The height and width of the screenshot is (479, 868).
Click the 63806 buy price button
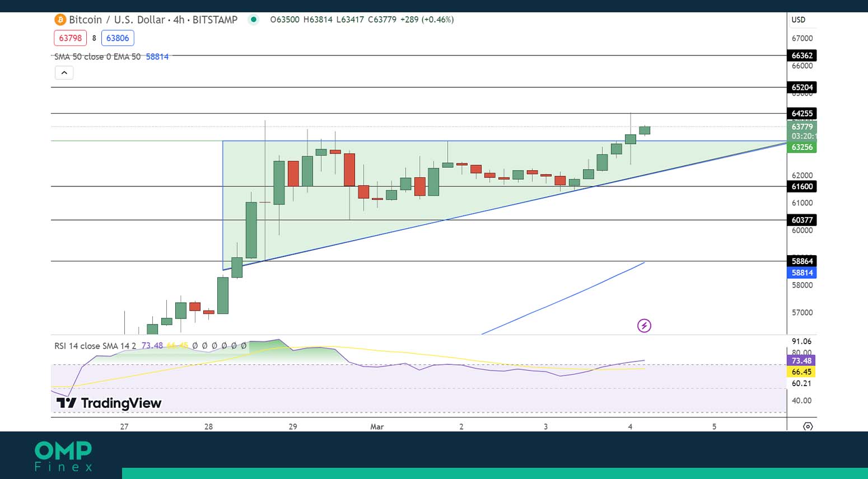(x=118, y=38)
